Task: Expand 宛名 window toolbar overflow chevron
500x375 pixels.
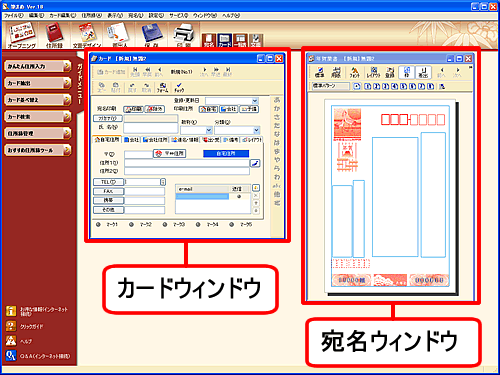Action: pyautogui.click(x=470, y=68)
